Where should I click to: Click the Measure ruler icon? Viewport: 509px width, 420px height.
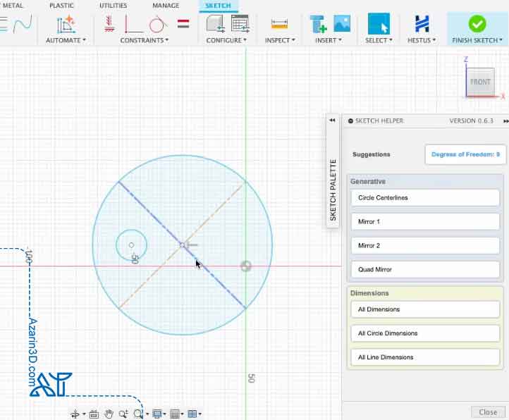(279, 25)
